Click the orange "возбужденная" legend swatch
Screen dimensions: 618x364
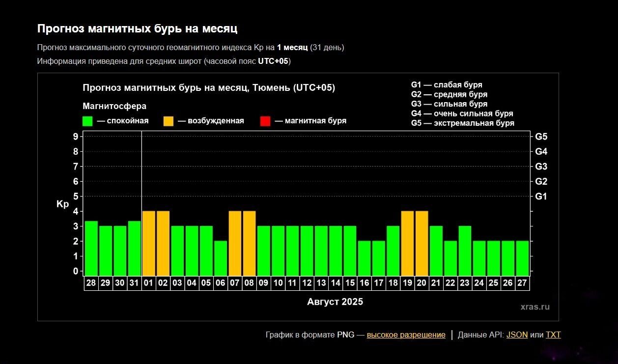(169, 121)
